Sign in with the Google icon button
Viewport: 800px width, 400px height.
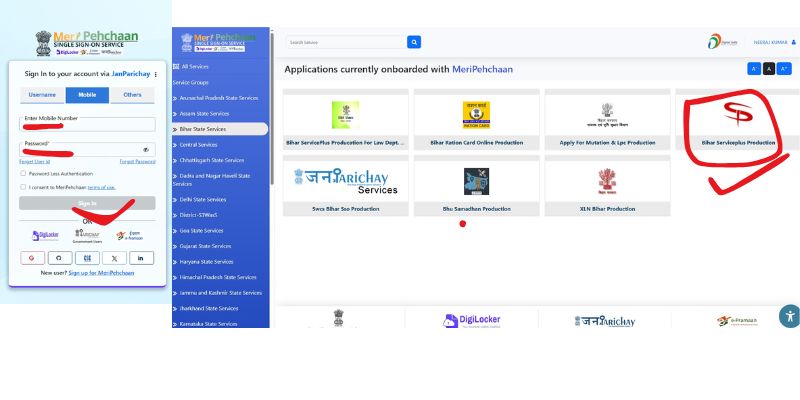pos(32,258)
